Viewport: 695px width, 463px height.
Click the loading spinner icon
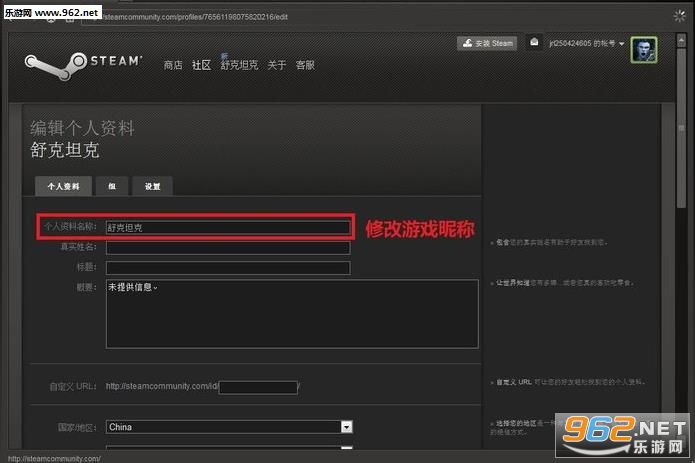679,16
